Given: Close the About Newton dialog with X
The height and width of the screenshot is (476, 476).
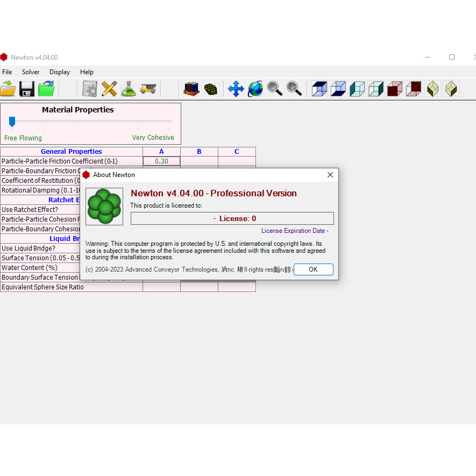Looking at the screenshot, I should click(x=330, y=175).
